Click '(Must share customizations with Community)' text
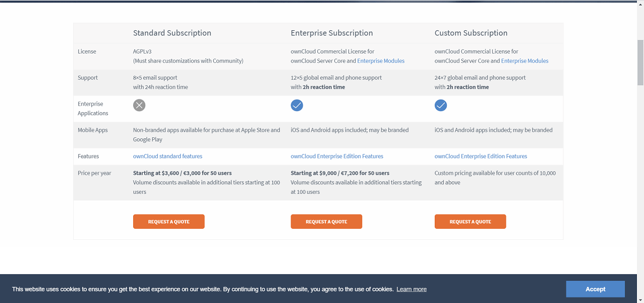644x303 pixels. (x=188, y=61)
